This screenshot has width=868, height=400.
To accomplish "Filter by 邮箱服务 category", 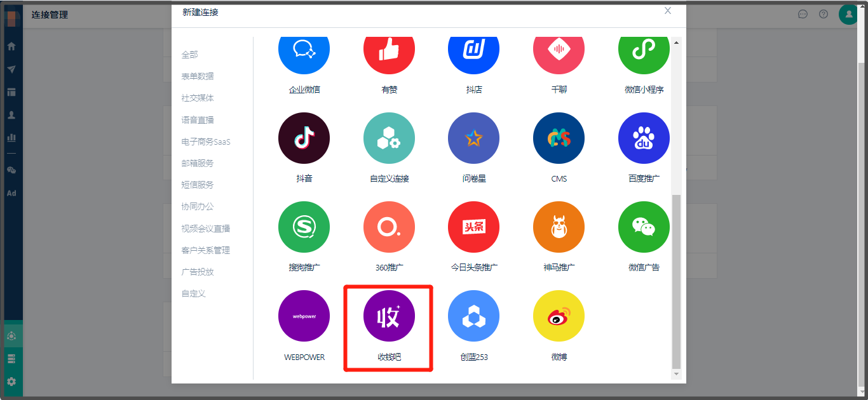I will pos(198,163).
